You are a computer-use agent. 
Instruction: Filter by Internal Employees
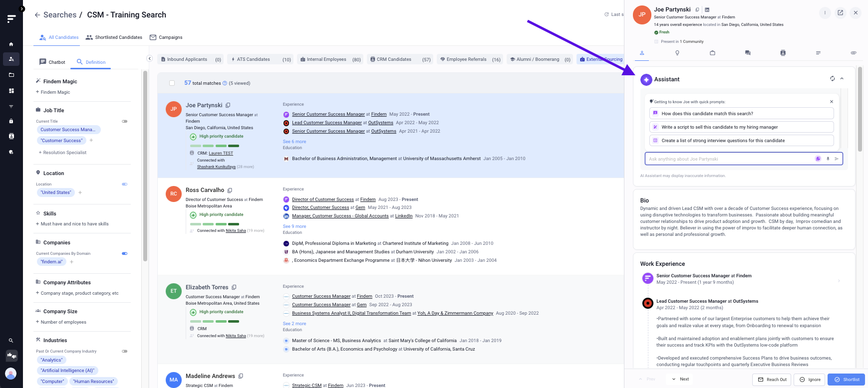point(330,59)
